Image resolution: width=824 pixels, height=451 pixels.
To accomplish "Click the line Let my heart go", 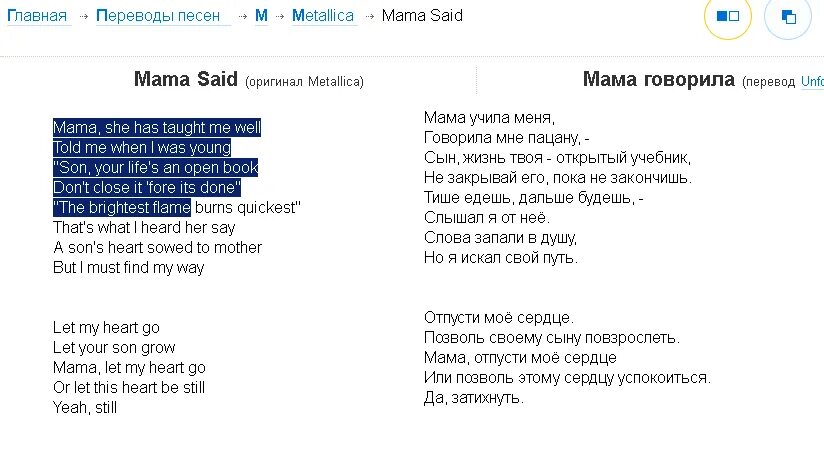I will coord(106,327).
